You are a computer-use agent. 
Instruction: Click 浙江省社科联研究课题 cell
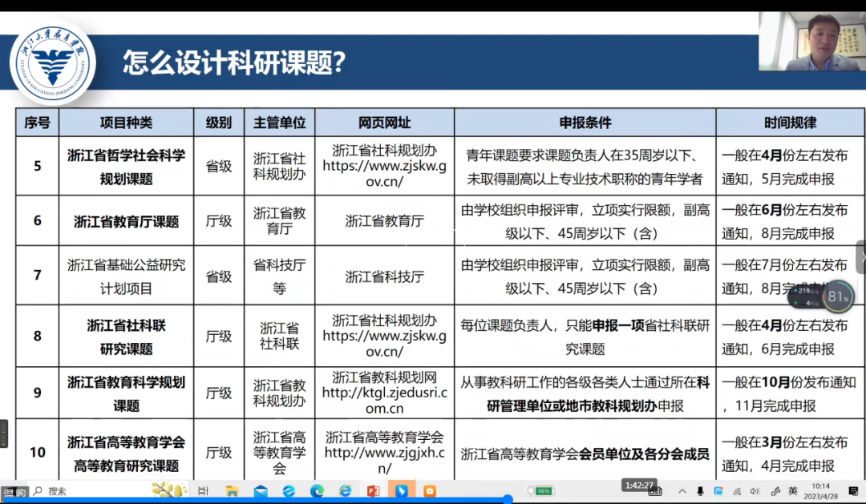[x=126, y=337]
